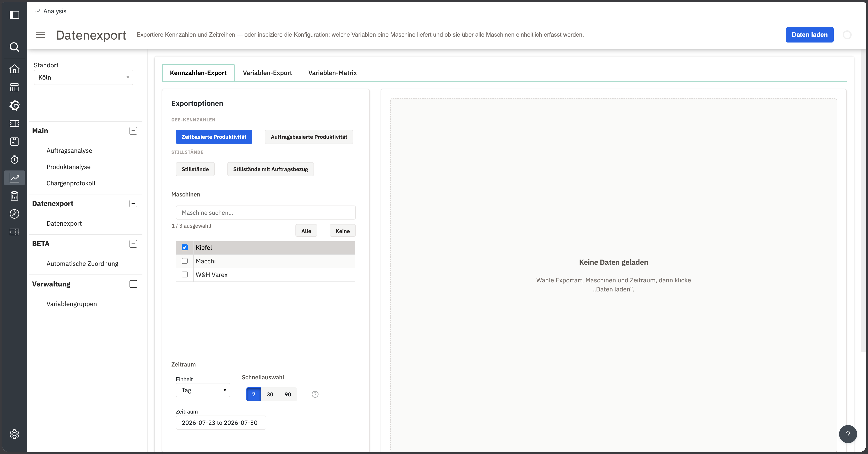Viewport: 868px width, 454px height.
Task: Open the save disk icon in sidebar
Action: (14, 142)
